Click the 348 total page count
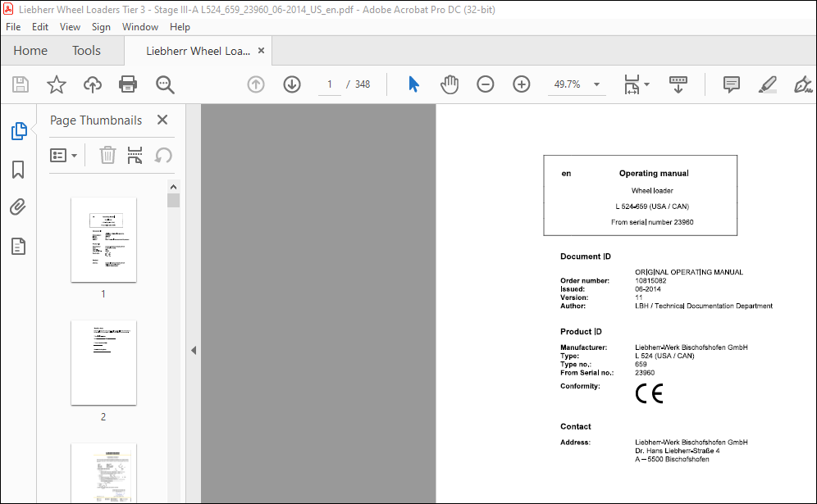817x504 pixels. click(x=363, y=84)
